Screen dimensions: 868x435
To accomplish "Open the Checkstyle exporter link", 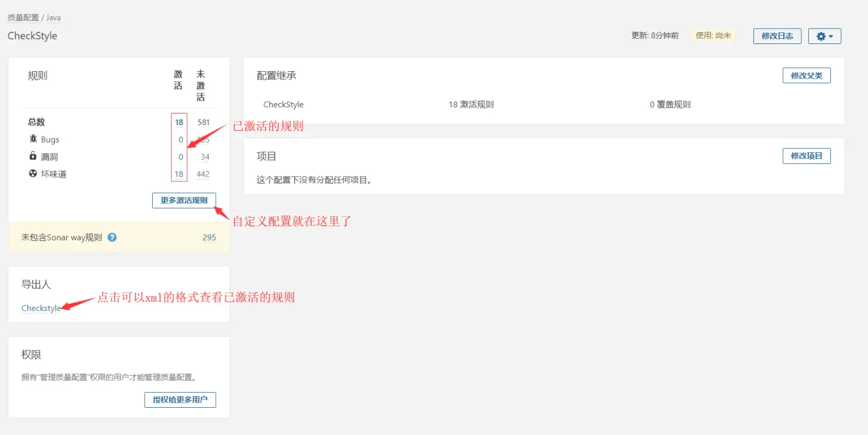I will pos(39,308).
